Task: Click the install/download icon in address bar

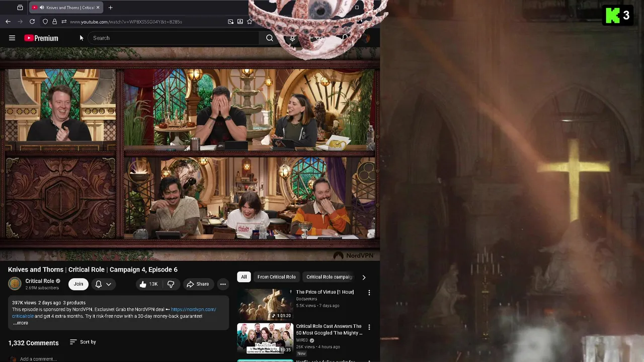Action: point(240,22)
